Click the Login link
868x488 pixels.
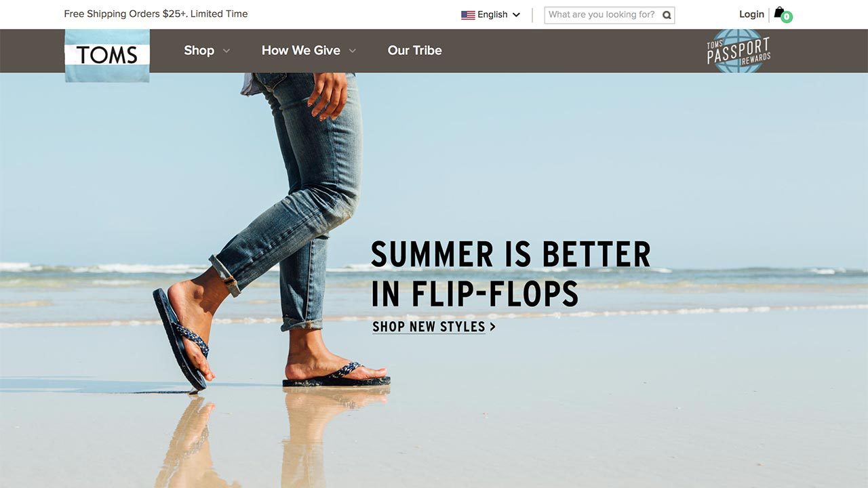pyautogui.click(x=751, y=14)
